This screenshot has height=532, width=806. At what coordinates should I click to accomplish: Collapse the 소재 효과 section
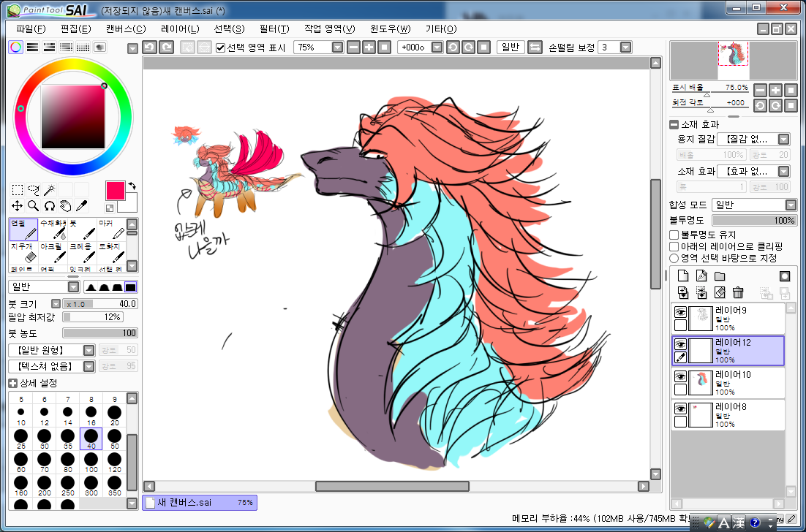[674, 124]
